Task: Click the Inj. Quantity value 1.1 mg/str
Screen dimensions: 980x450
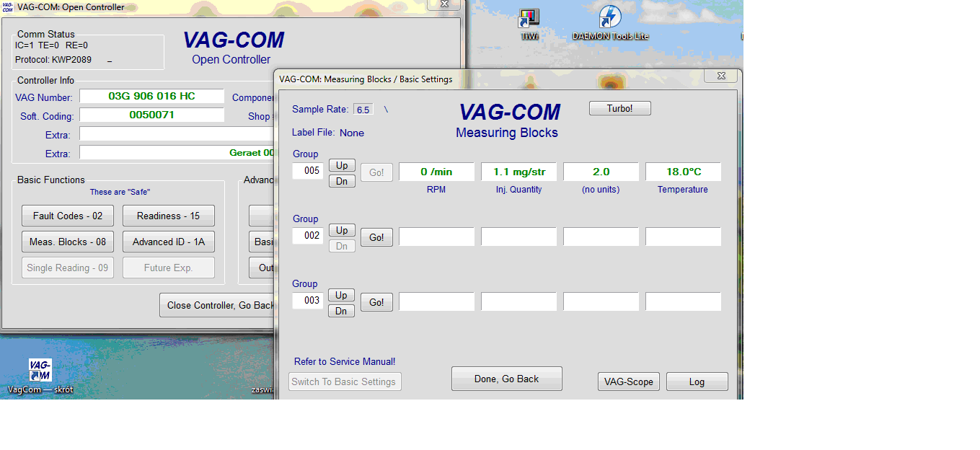Action: click(518, 172)
